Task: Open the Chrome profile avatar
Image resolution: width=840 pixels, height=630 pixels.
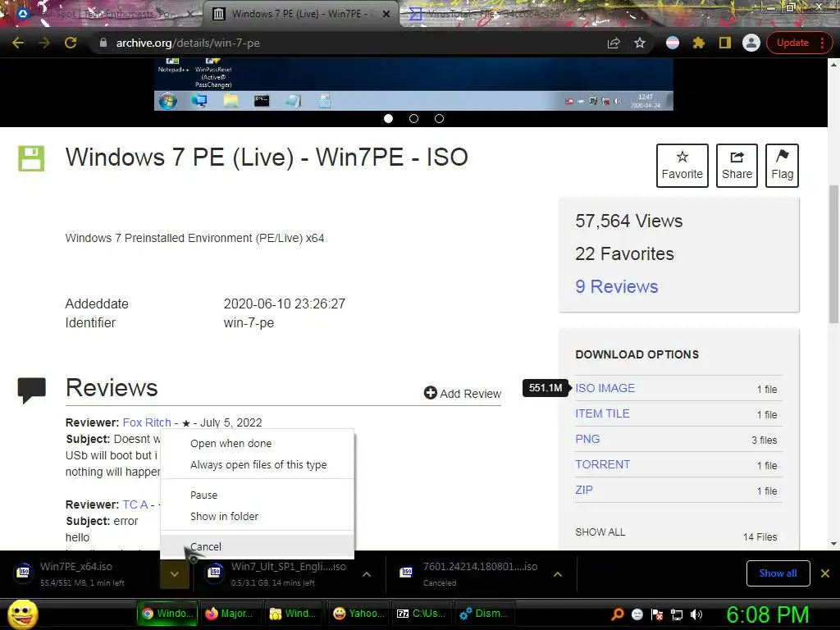Action: coord(751,43)
